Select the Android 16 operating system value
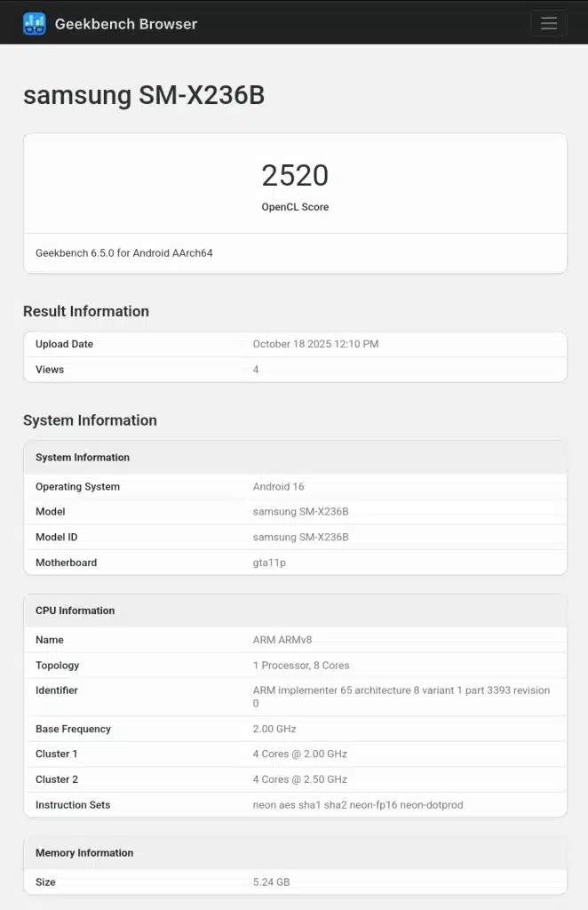The width and height of the screenshot is (588, 910). pos(278,487)
